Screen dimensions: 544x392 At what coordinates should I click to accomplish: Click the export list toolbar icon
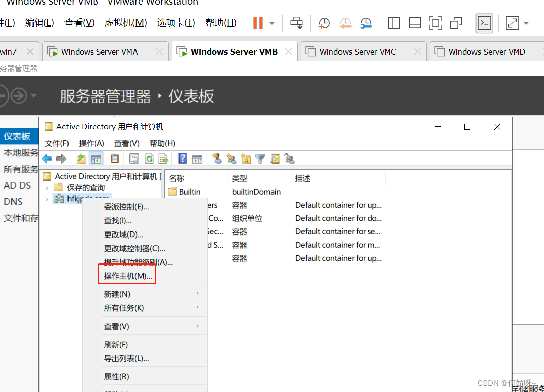[x=163, y=159]
